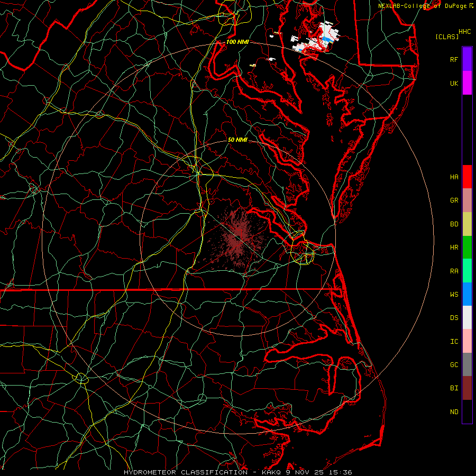
Task: Click the UK magenta legend swatch
Action: tap(467, 83)
